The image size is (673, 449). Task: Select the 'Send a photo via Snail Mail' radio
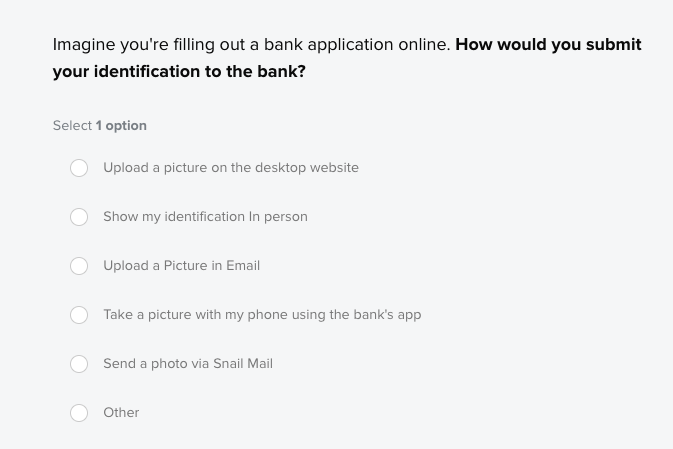coord(79,364)
